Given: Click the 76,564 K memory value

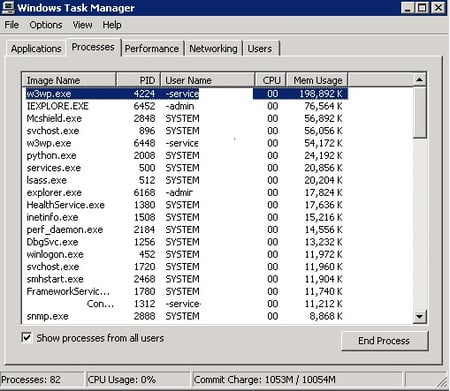Looking at the screenshot, I should [x=323, y=106].
